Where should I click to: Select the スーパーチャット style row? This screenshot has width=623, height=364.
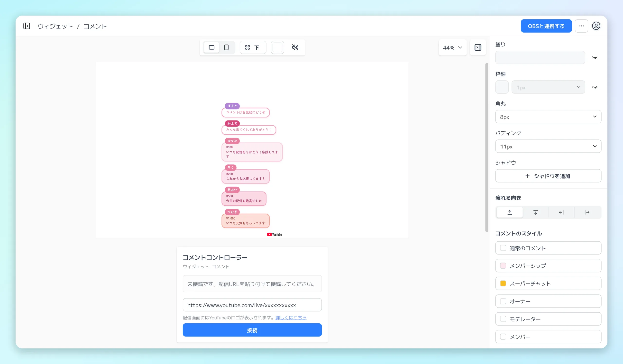[x=548, y=284]
